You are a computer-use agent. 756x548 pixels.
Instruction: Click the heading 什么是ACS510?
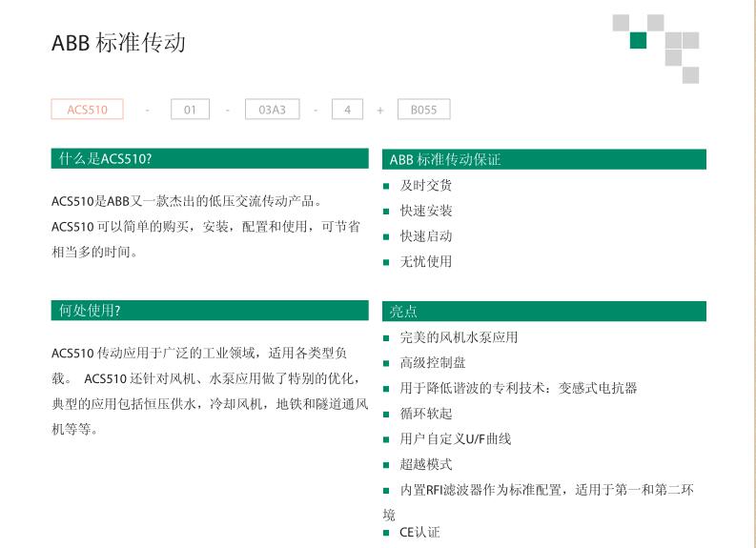coord(210,158)
